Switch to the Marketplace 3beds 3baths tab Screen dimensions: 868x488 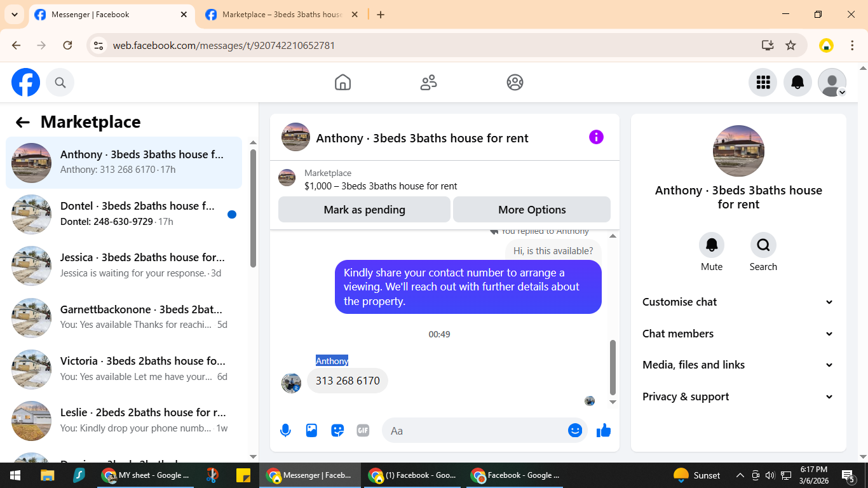point(283,15)
